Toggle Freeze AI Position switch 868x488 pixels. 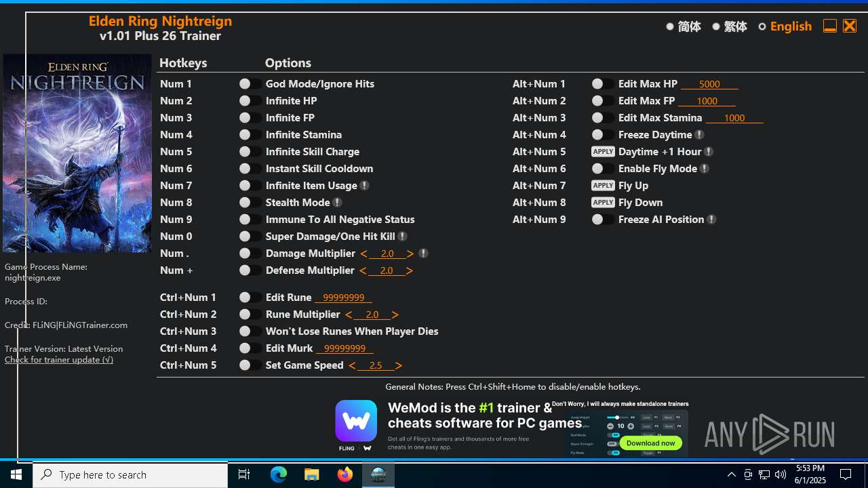tap(603, 220)
